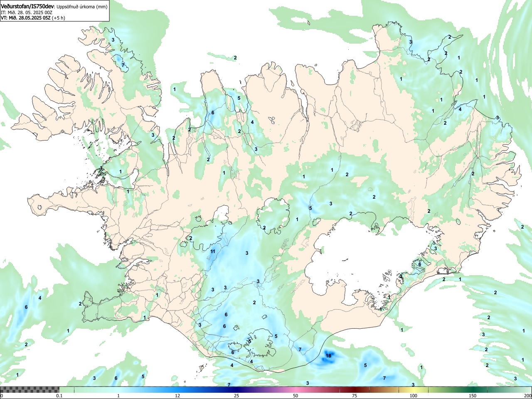The height and width of the screenshot is (399, 532).
Task: Click the 150 label on the legend
Action: (473, 396)
